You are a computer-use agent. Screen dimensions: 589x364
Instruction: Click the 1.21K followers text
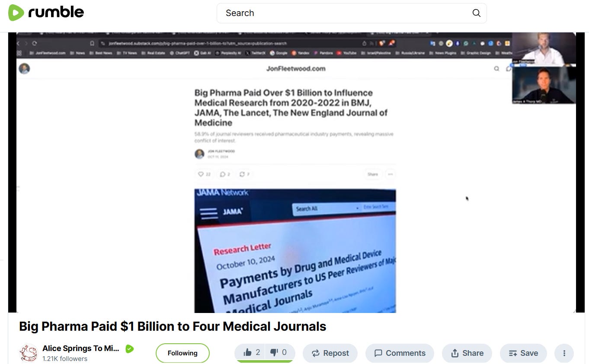pos(65,358)
